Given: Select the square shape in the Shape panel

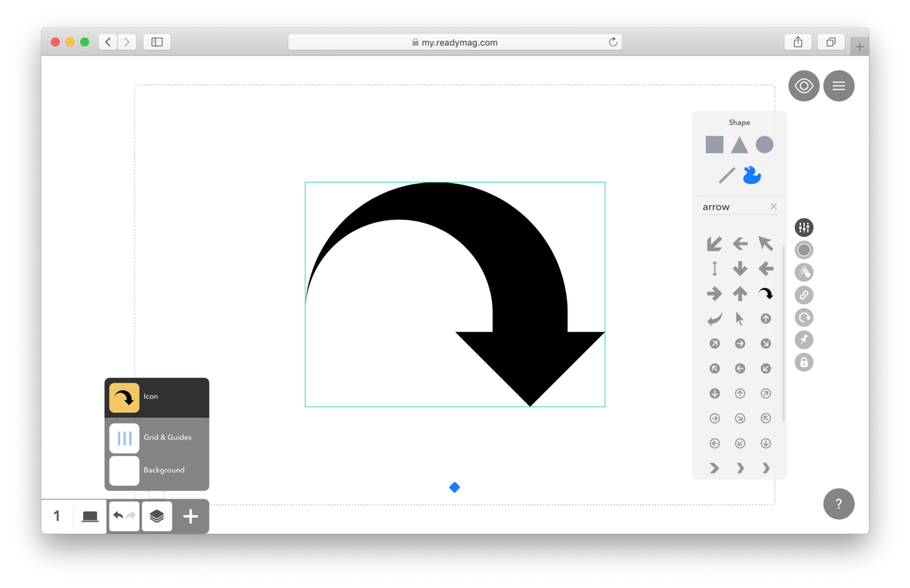Looking at the screenshot, I should pos(714,144).
